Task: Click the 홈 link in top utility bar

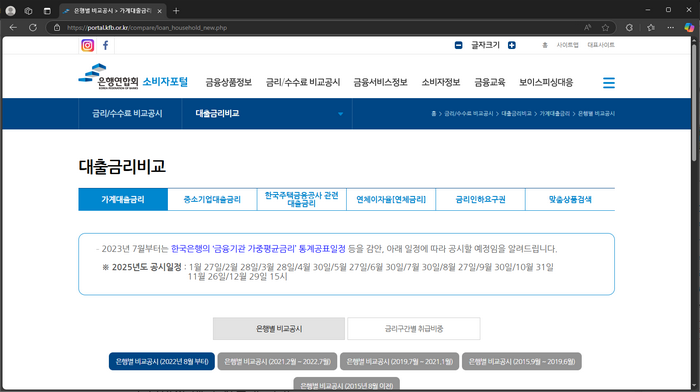Action: pyautogui.click(x=545, y=45)
